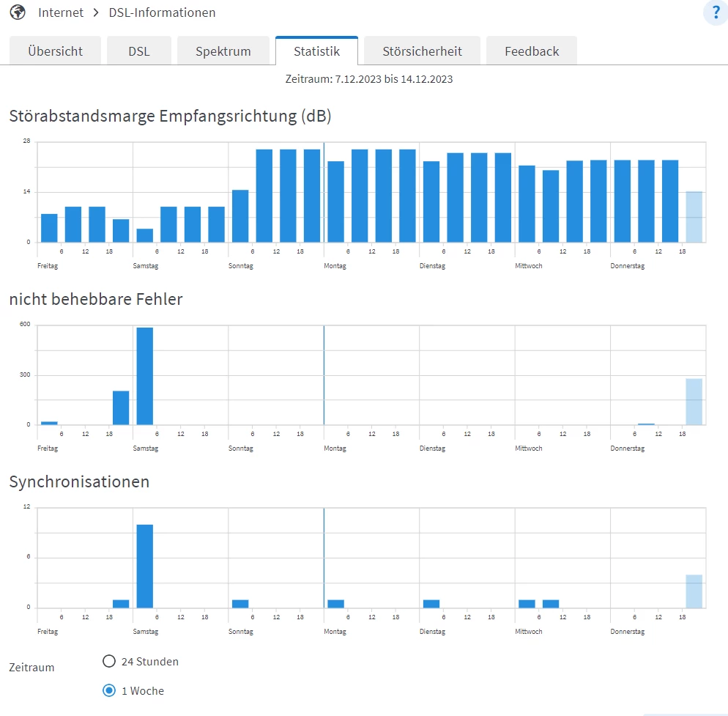Go to the Feedback tab
The width and height of the screenshot is (728, 716).
click(532, 51)
